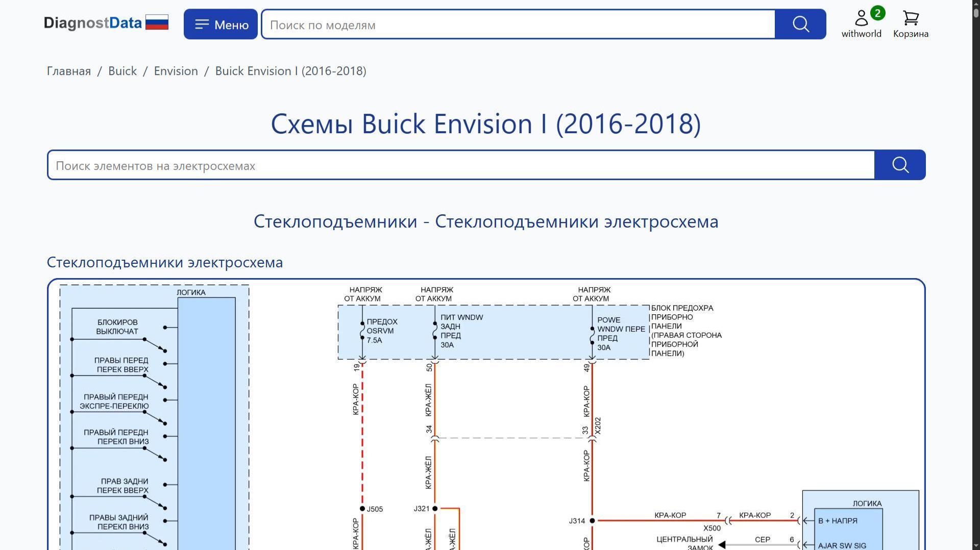Open the DiagnostData home logo
The height and width of the screenshot is (550, 980).
coord(92,23)
